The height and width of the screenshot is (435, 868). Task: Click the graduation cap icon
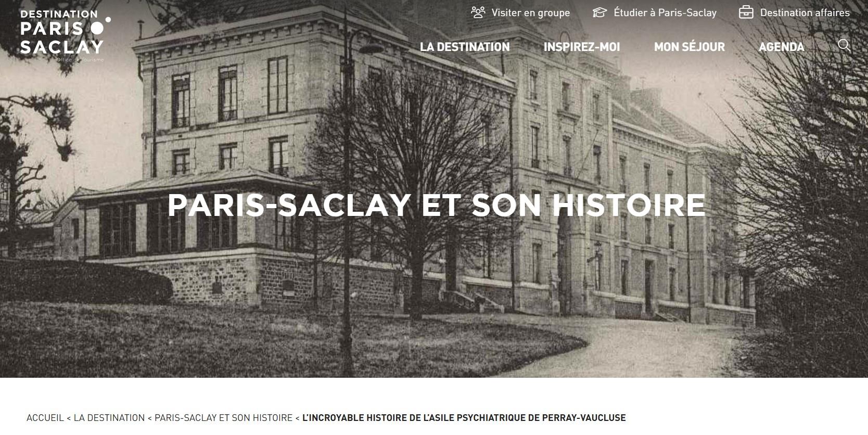click(599, 12)
